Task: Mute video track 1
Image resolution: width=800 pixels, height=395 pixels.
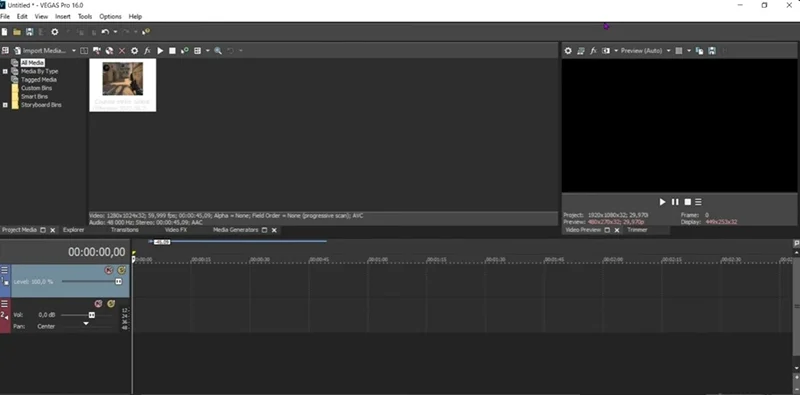Action: click(109, 270)
